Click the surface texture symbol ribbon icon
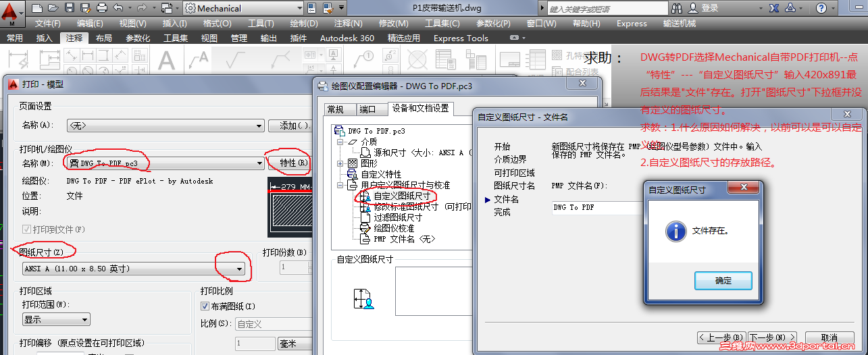Viewport: 868px width, 355px height. click(x=236, y=60)
